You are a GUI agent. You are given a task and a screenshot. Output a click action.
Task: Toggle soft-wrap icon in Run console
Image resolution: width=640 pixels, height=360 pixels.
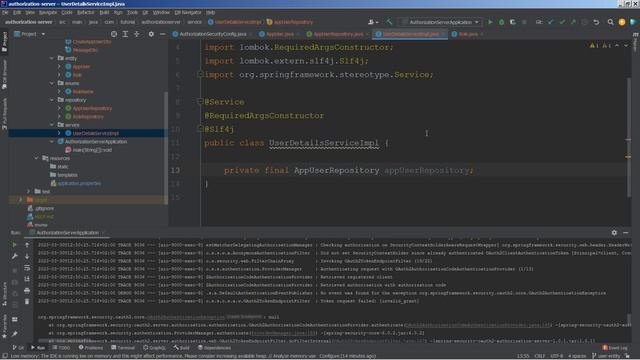click(x=27, y=268)
